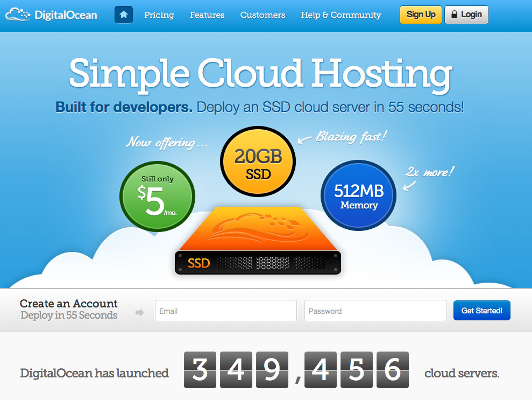
Task: Click the blue 512MB Memory badge
Action: 359,195
